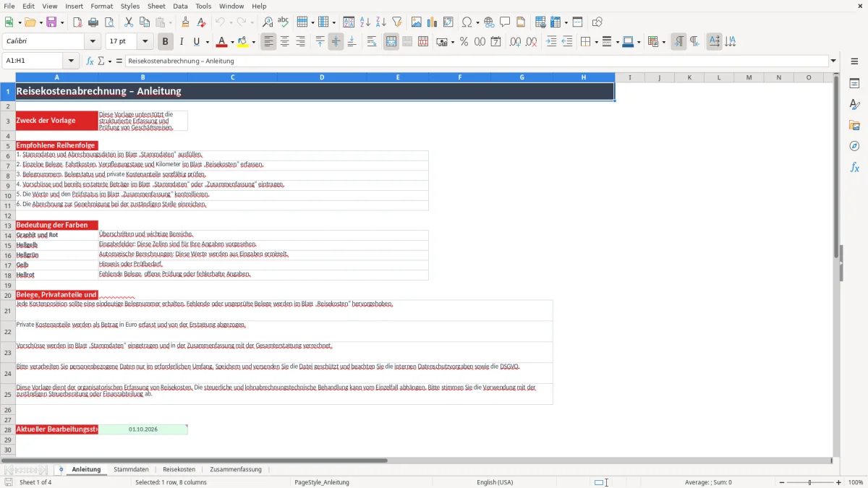Toggle Center Horizontally alignment
868x488 pixels.
[284, 42]
